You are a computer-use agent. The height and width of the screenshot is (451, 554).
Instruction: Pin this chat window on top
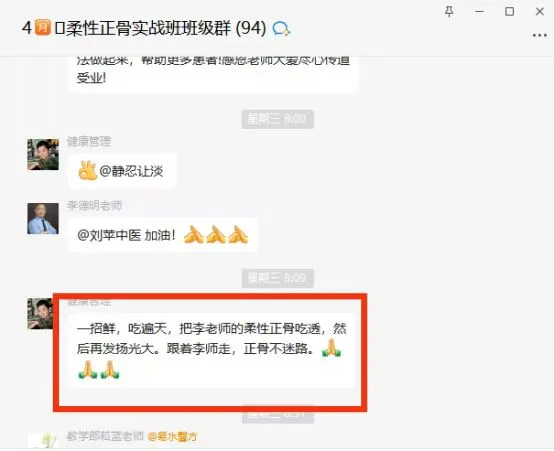coord(449,12)
